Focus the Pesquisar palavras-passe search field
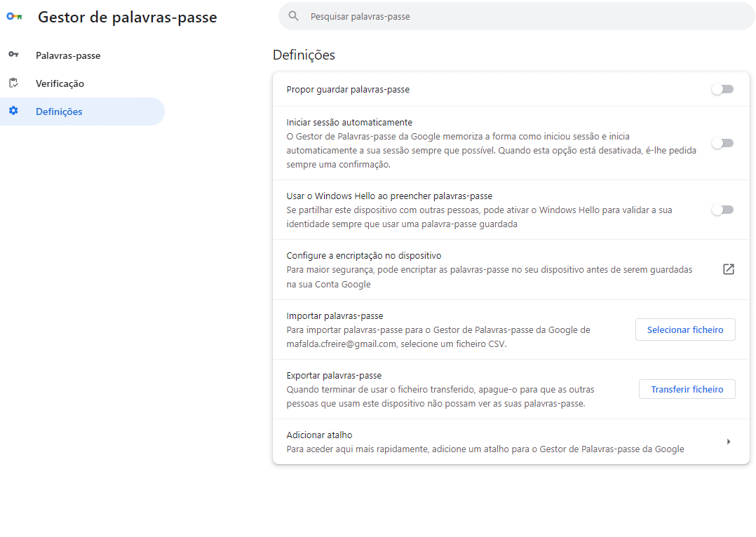 point(516,16)
